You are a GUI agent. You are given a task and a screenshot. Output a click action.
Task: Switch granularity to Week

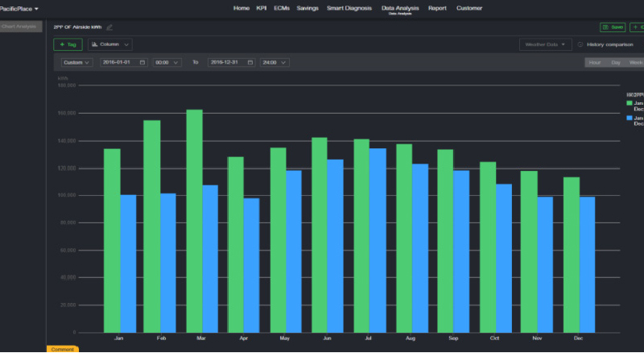pyautogui.click(x=635, y=62)
